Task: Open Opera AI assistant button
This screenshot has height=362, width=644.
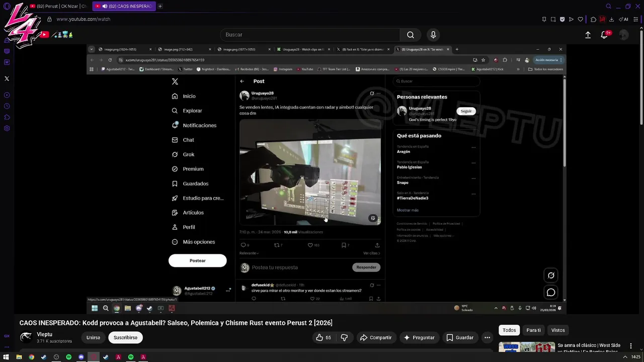Action: tap(623, 19)
